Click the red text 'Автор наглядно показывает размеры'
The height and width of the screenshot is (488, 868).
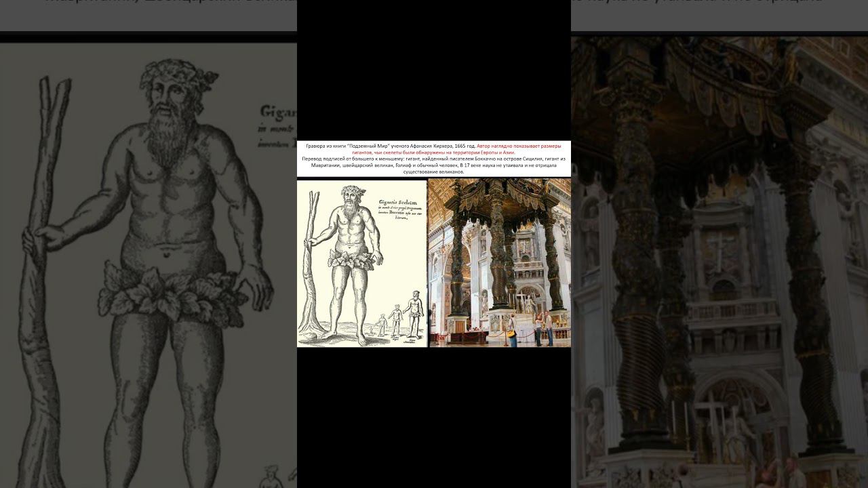pyautogui.click(x=519, y=146)
